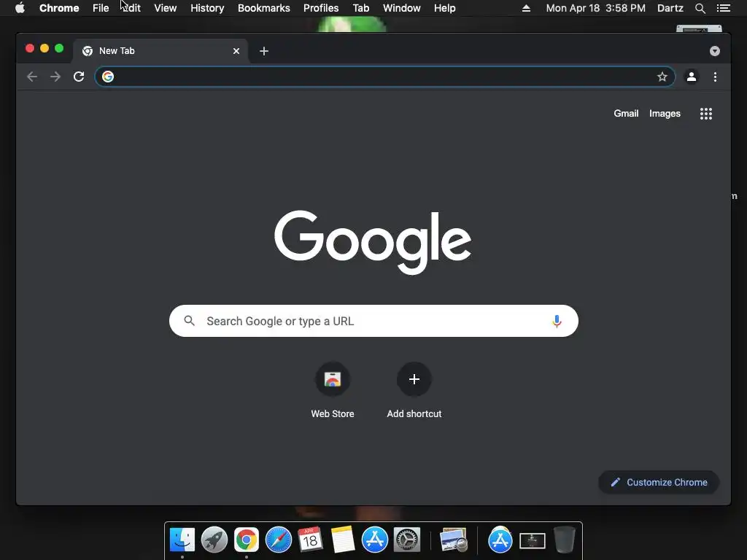The height and width of the screenshot is (560, 747).
Task: Open the History menu
Action: coord(207,8)
